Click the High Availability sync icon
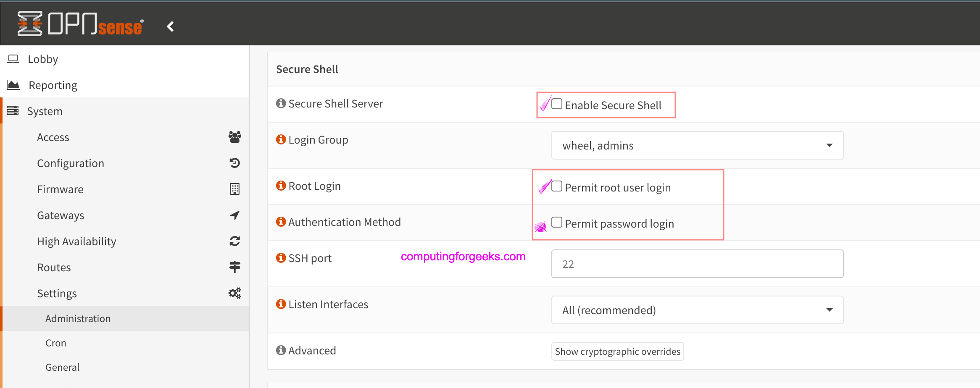The width and height of the screenshot is (980, 388). [x=234, y=241]
